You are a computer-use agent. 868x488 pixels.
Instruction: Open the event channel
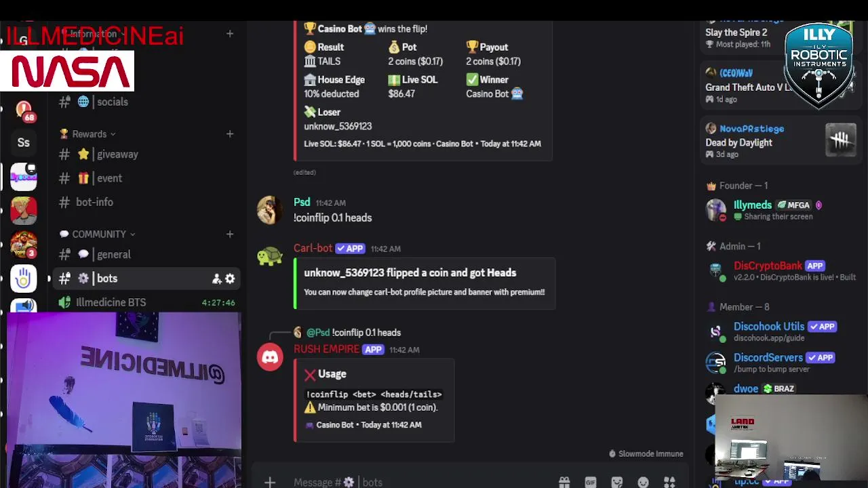pyautogui.click(x=145, y=178)
